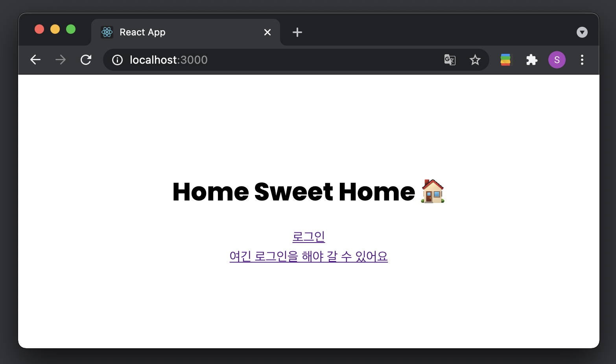616x364 pixels.
Task: Open tab search dropdown arrow
Action: [x=582, y=32]
